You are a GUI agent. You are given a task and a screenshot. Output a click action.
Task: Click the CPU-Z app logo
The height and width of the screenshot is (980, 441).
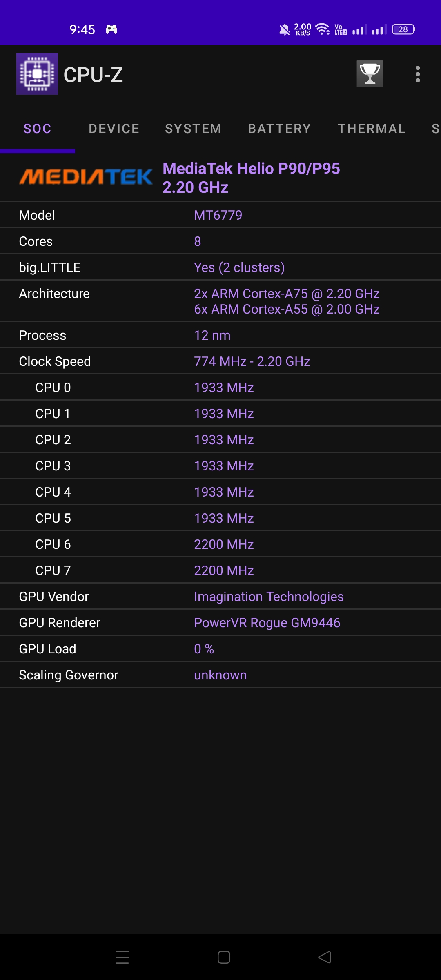click(x=37, y=74)
